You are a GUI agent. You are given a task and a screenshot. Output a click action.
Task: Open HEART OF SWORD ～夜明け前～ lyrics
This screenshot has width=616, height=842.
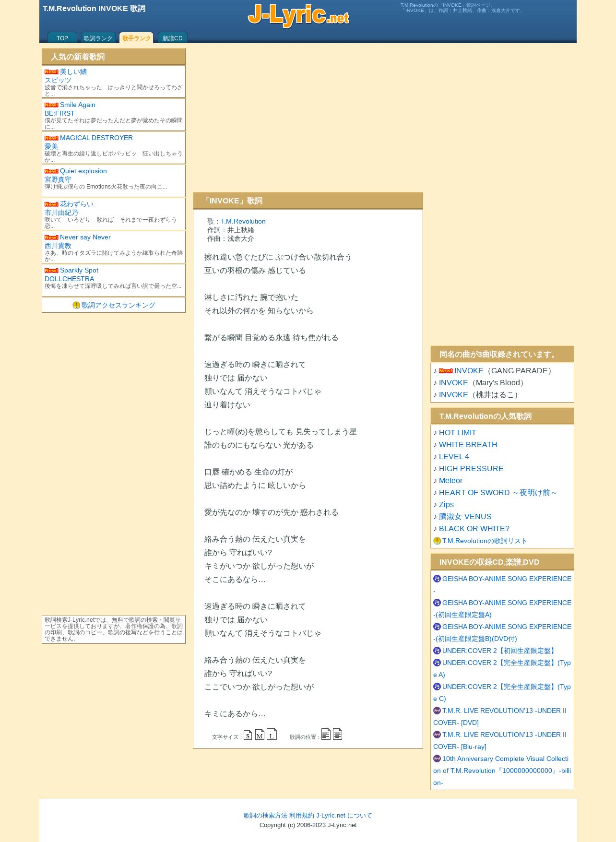point(498,493)
